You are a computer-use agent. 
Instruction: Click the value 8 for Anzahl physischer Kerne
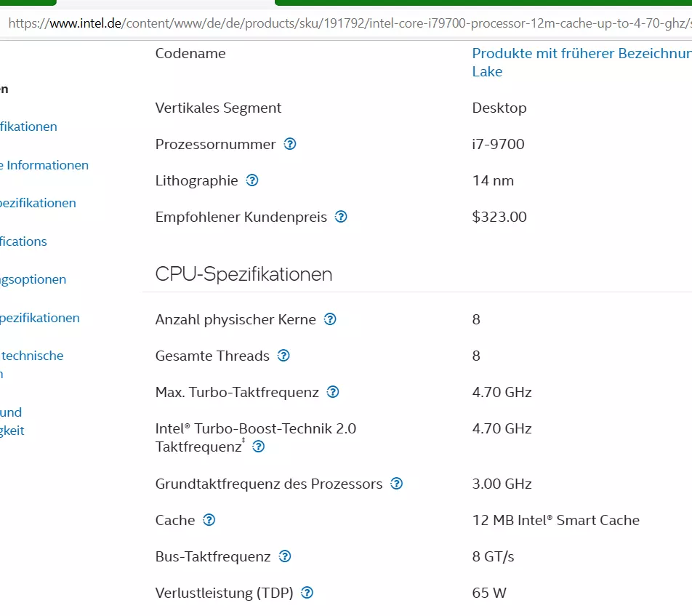(476, 319)
